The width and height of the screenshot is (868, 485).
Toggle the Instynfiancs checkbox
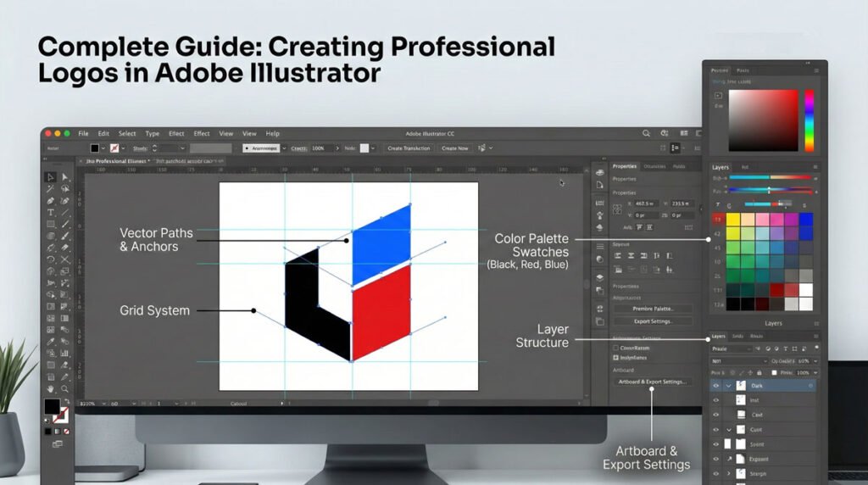coord(616,358)
